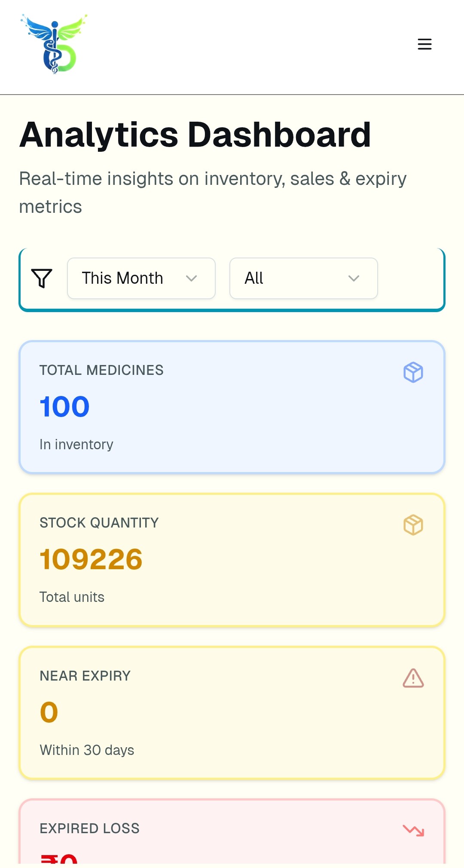
Task: Click the 100 medicines count
Action: click(64, 407)
